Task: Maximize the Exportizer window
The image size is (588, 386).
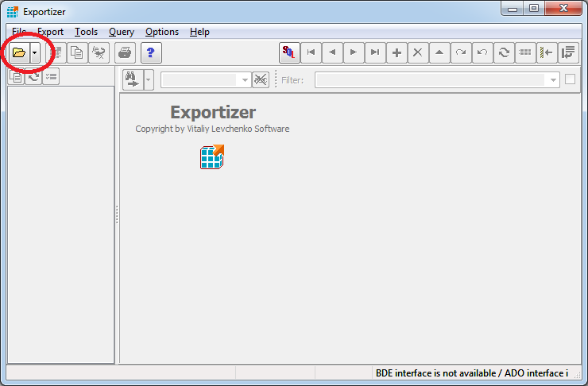Action: click(534, 8)
